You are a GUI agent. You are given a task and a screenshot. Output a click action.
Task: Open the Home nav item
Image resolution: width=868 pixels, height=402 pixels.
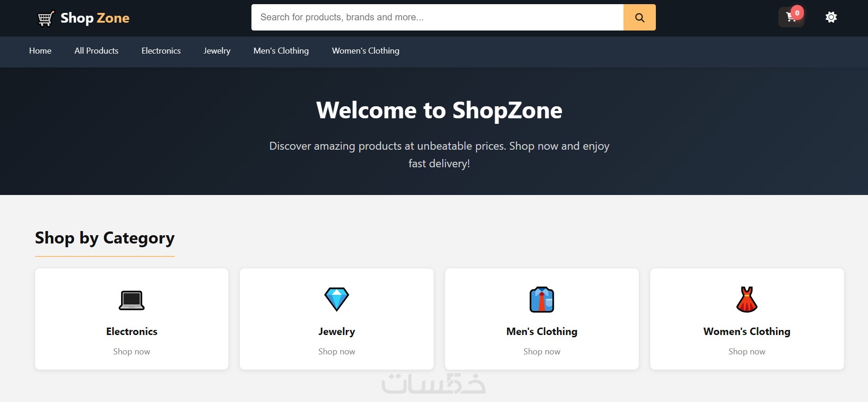pyautogui.click(x=40, y=51)
